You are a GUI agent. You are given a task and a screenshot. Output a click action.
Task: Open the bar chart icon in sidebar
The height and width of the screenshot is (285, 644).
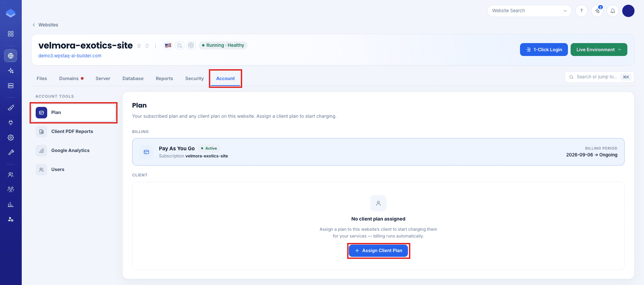(11, 204)
